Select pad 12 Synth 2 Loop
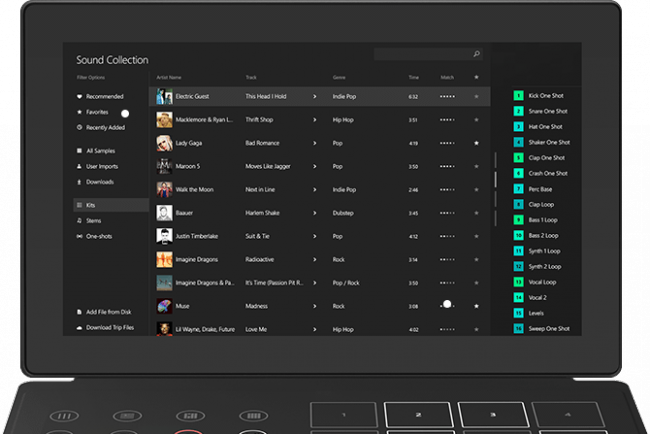 [x=538, y=267]
